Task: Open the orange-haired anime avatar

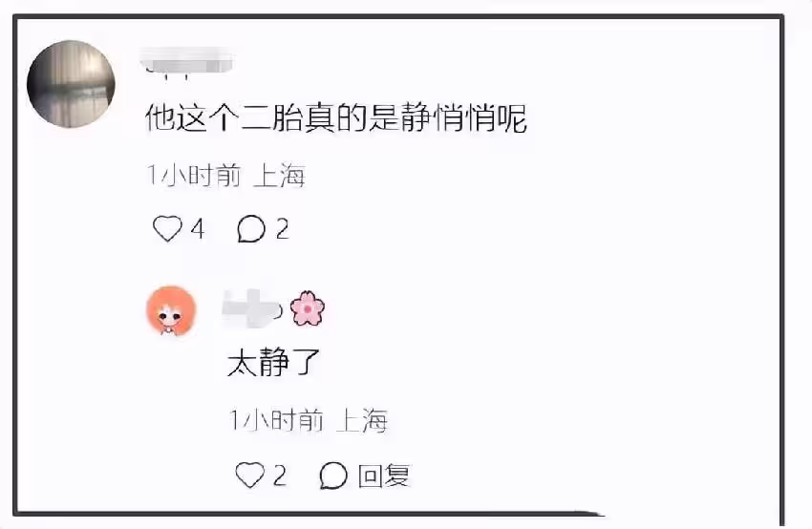Action: tap(171, 310)
